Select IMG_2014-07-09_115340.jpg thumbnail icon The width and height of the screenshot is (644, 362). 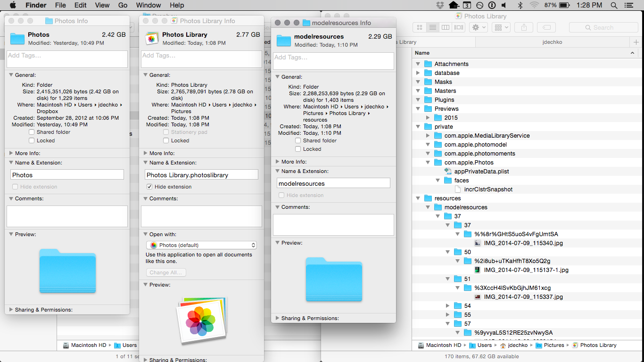pos(478,243)
